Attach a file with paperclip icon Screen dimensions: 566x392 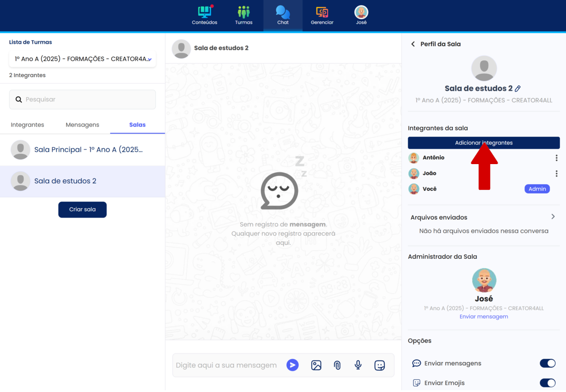click(x=337, y=365)
